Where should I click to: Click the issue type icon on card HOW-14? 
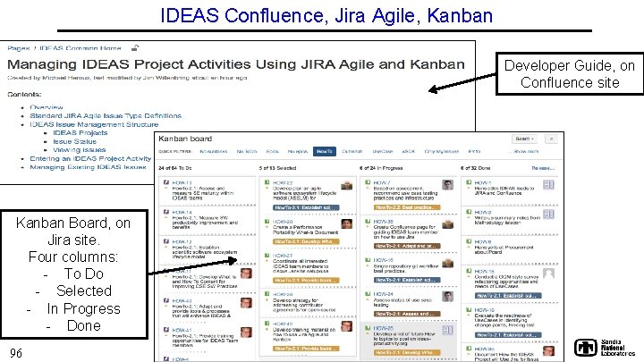[166, 212]
